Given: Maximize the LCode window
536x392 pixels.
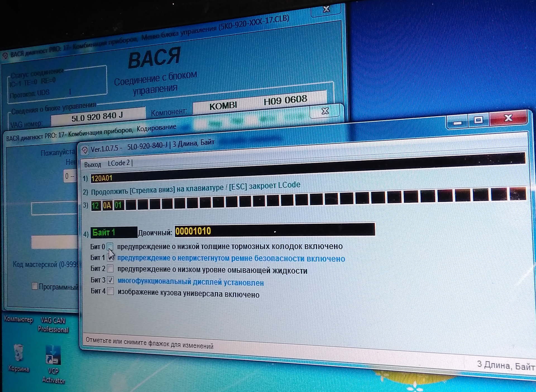Looking at the screenshot, I should (x=478, y=120).
